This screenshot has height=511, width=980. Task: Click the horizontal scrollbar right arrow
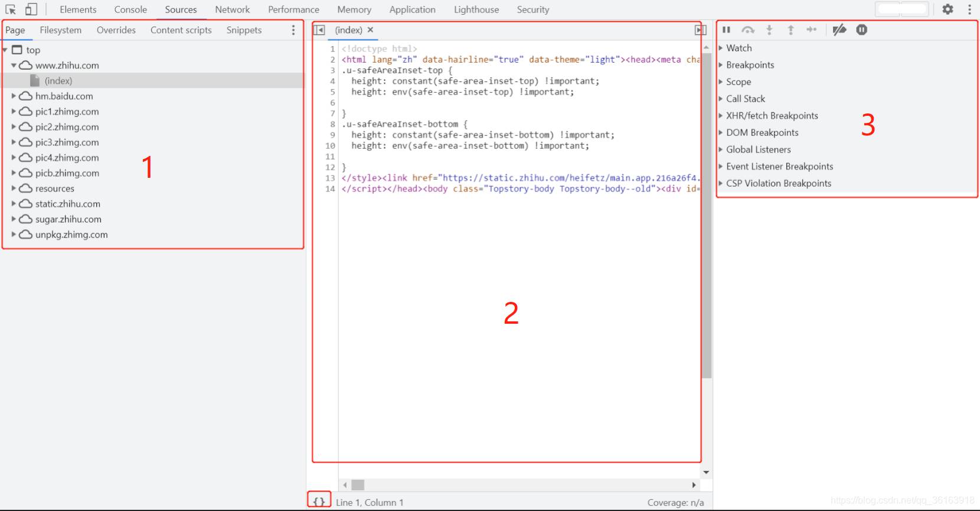[x=694, y=485]
